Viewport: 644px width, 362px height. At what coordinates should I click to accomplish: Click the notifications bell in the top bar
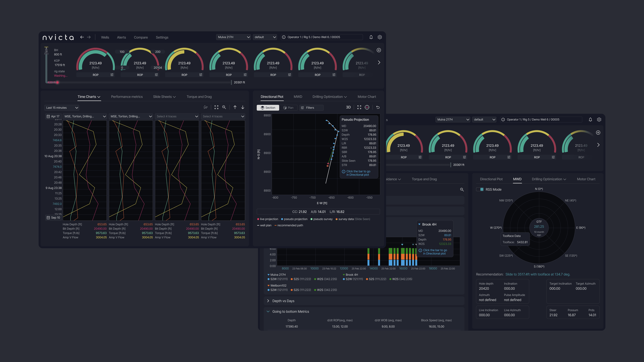371,37
